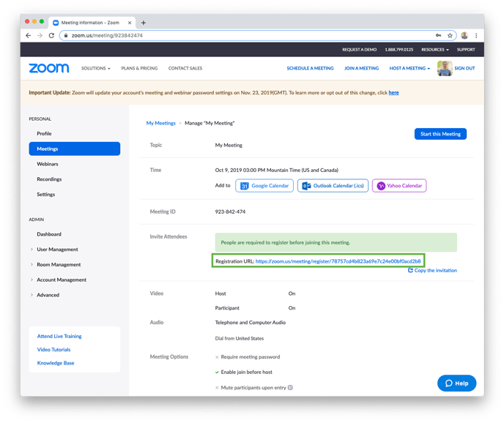Click the browser back arrow
Viewport: 504px width, 423px height.
(29, 35)
